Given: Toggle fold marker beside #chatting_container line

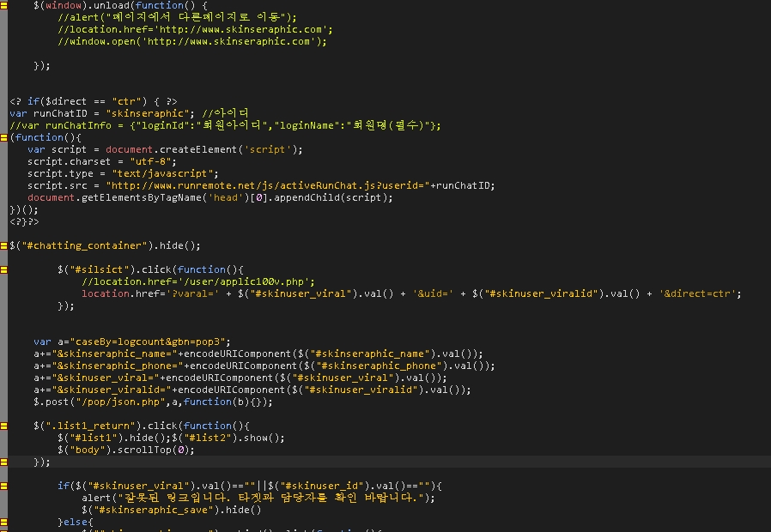Looking at the screenshot, I should point(4,245).
